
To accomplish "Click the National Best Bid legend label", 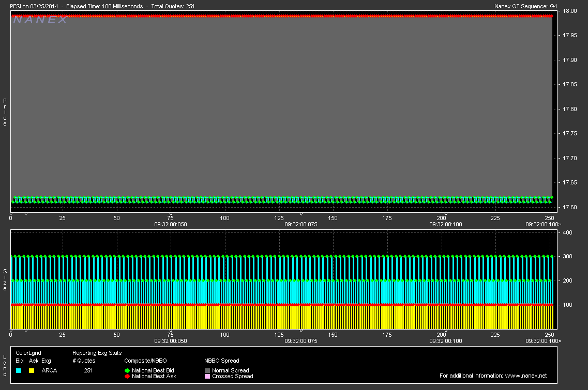I will click(x=153, y=370).
